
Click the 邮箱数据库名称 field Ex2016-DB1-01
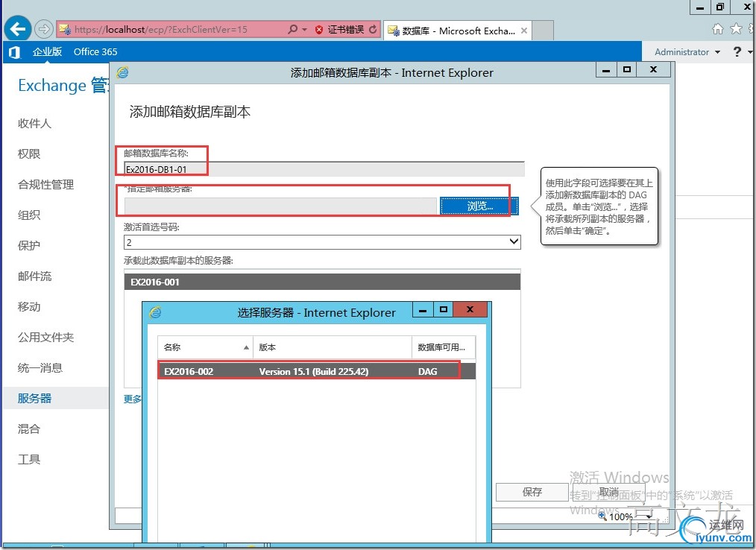(x=324, y=169)
